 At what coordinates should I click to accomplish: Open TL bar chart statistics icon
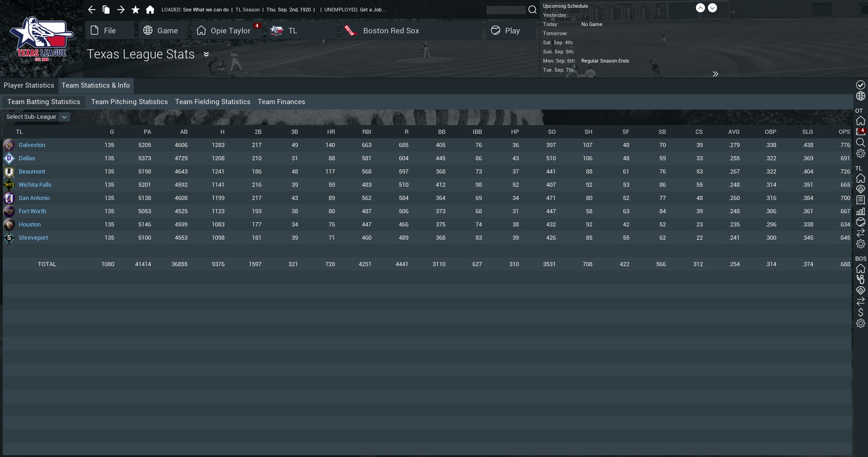pyautogui.click(x=860, y=211)
